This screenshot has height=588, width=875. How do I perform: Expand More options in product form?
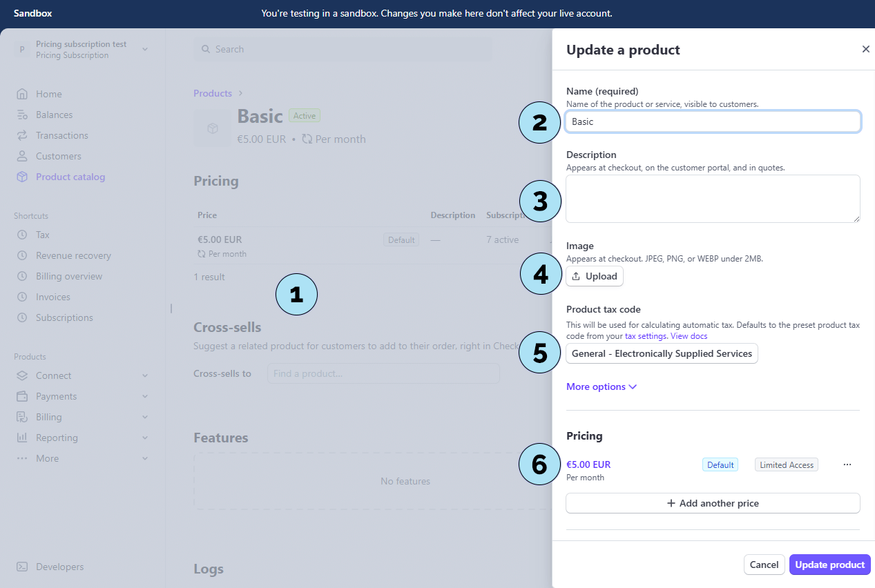pyautogui.click(x=601, y=386)
